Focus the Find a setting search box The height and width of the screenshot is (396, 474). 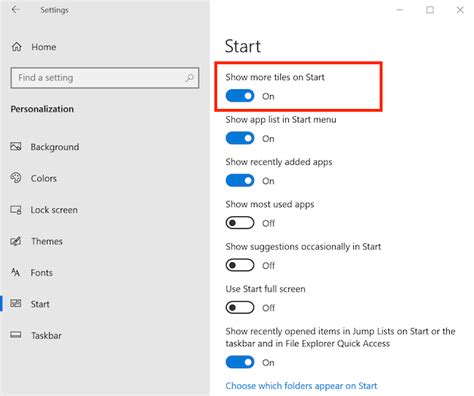(x=105, y=78)
